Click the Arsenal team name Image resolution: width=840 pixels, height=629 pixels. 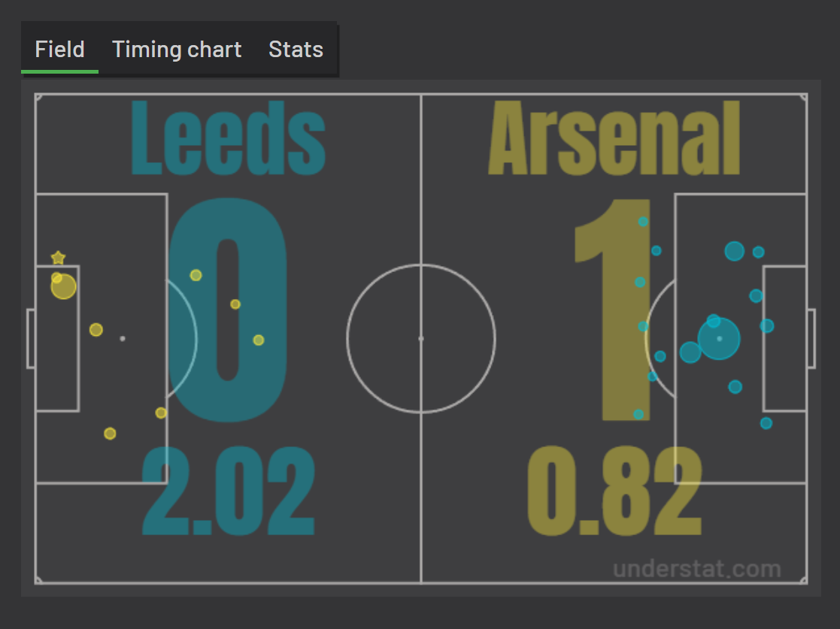[614, 140]
